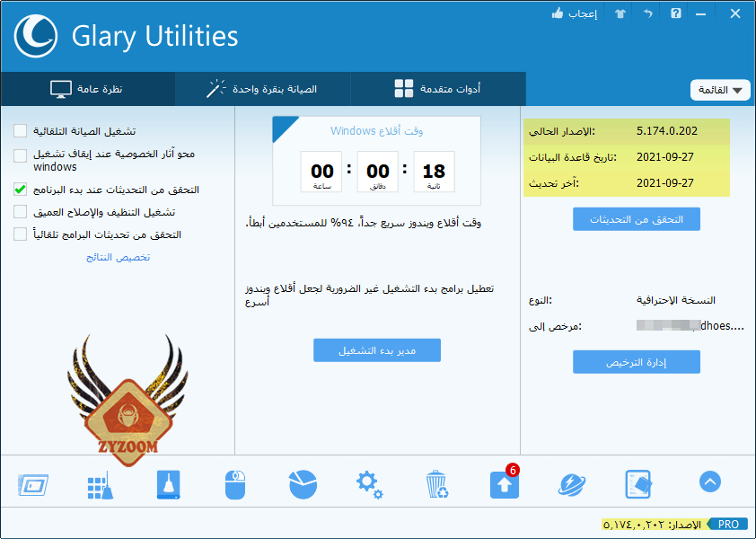Click the minutes counter showing 00 دقائق
Image resolution: width=756 pixels, height=539 pixels.
click(x=377, y=172)
